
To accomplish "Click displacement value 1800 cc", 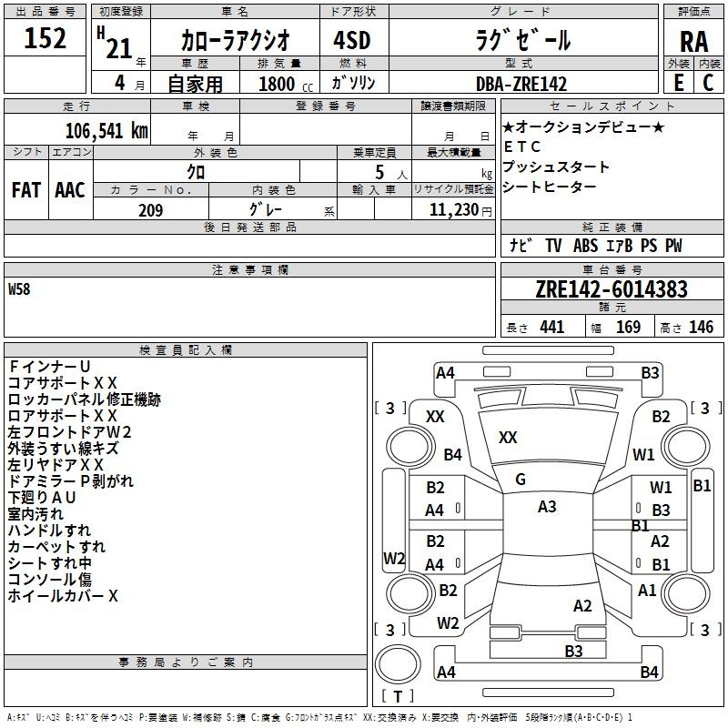I will click(286, 84).
